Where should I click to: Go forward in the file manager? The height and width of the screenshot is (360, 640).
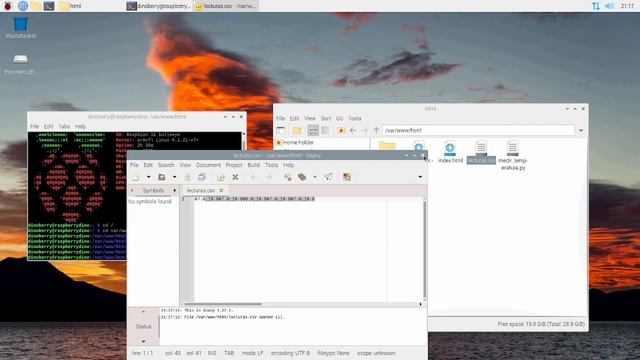pyautogui.click(x=364, y=131)
